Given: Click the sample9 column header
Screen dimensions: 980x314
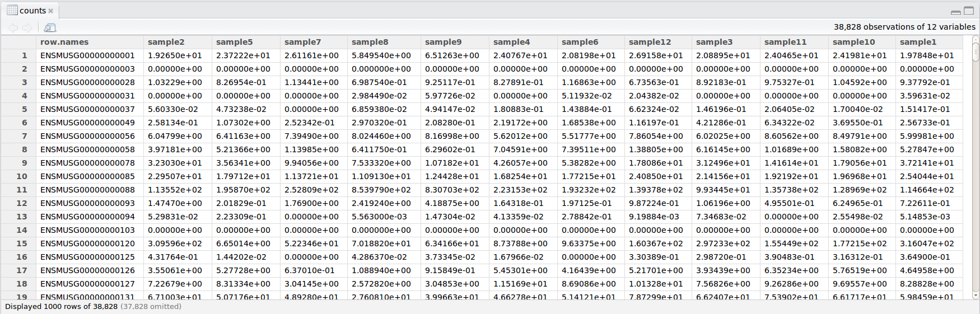Looking at the screenshot, I should click(x=443, y=42).
